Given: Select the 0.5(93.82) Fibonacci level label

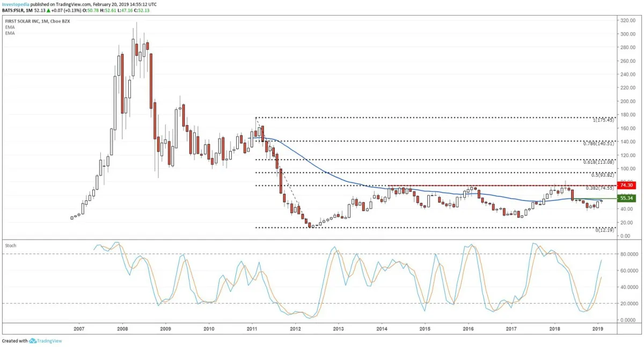Looking at the screenshot, I should 602,175.
